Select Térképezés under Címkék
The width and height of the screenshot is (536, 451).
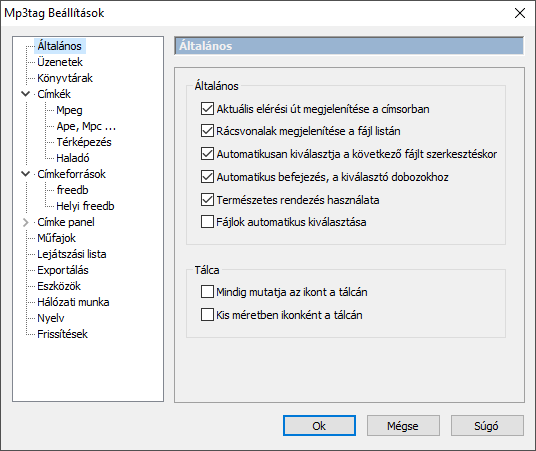click(x=84, y=142)
